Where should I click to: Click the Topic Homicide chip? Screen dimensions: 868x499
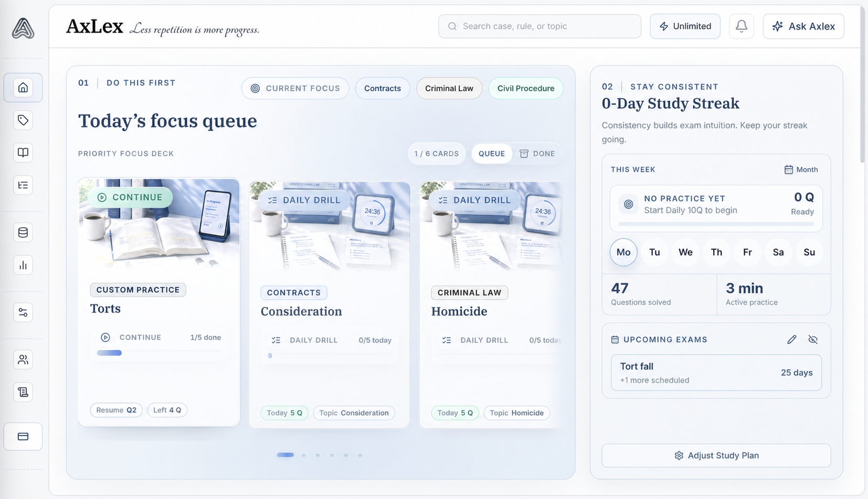click(x=516, y=413)
